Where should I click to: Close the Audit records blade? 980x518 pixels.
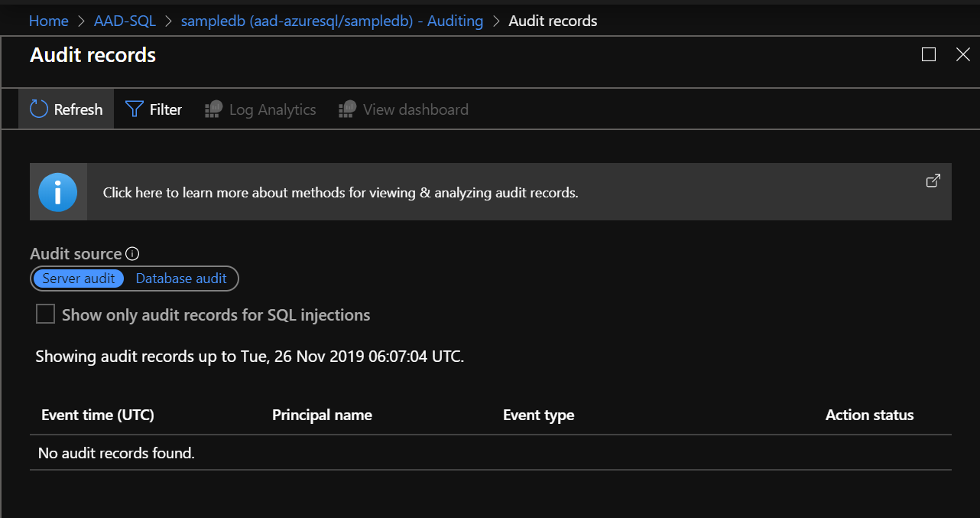(963, 54)
